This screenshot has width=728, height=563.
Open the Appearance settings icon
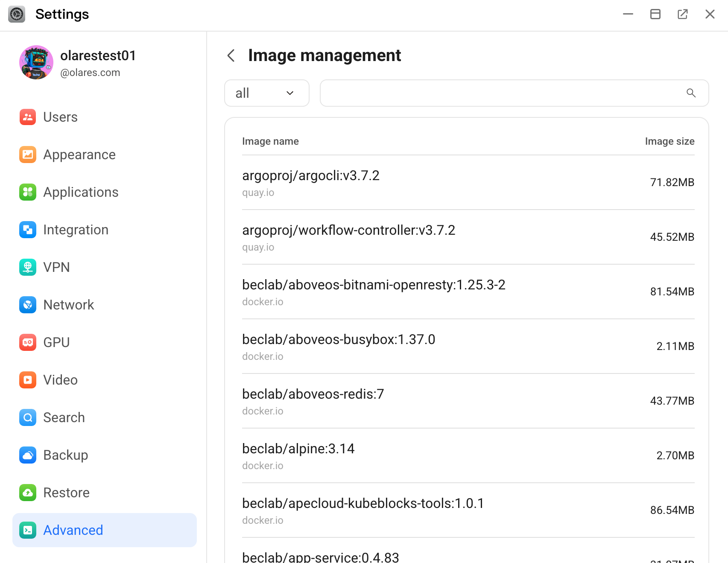(27, 155)
